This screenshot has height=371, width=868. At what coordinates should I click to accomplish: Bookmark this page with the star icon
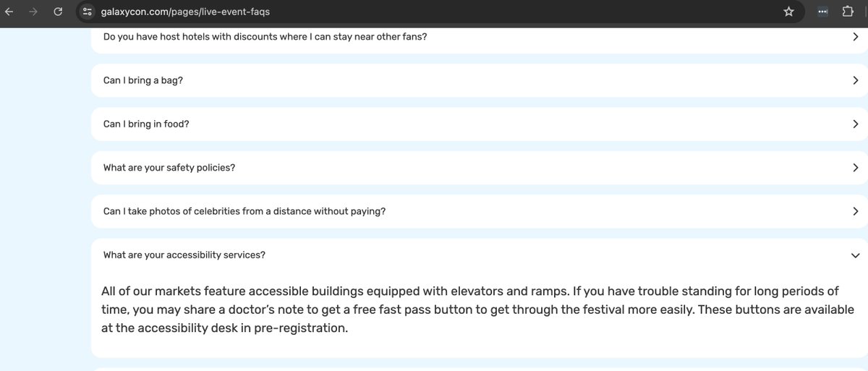[x=788, y=12]
